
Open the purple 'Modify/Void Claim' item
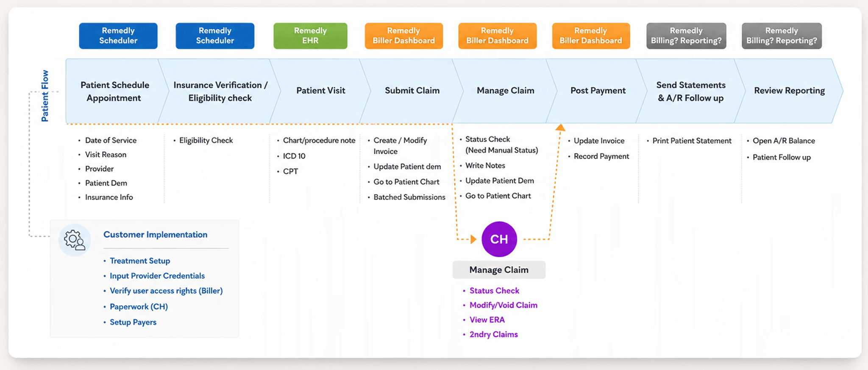pos(504,305)
